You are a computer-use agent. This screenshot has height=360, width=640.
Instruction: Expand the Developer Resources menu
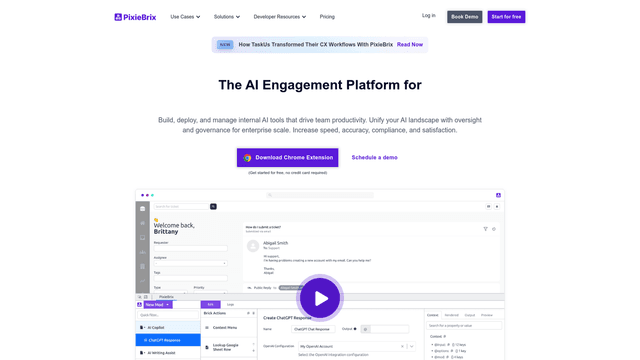coord(280,17)
